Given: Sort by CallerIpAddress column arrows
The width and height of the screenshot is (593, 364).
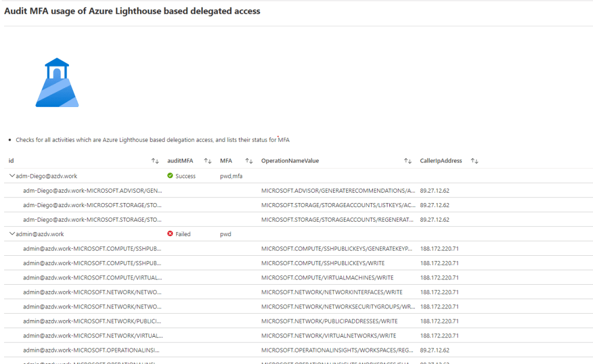Looking at the screenshot, I should [474, 161].
